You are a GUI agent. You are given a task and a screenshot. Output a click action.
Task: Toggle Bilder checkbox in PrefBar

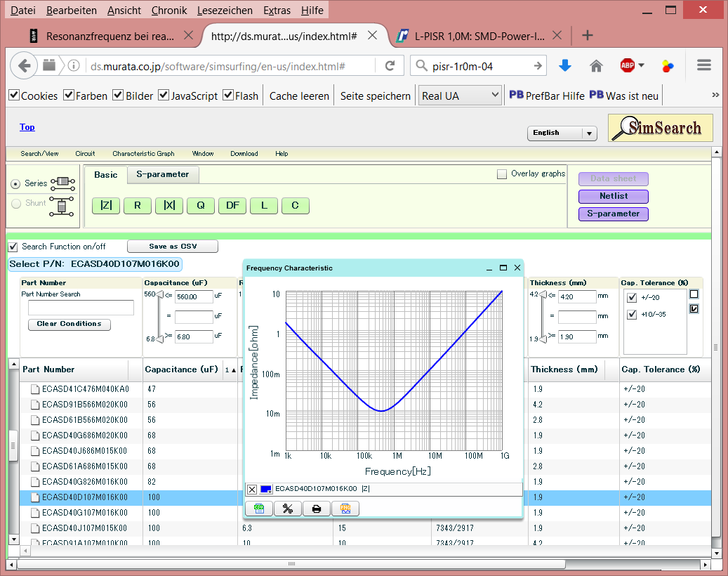click(x=119, y=96)
